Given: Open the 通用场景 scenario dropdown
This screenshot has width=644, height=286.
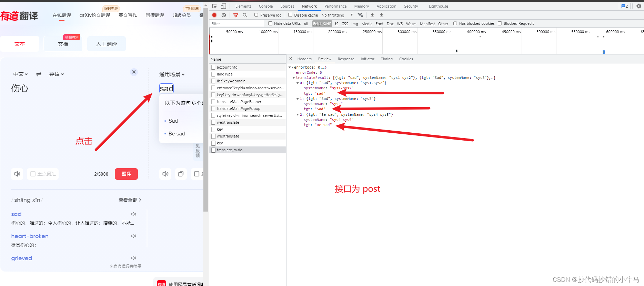Looking at the screenshot, I should [x=172, y=74].
